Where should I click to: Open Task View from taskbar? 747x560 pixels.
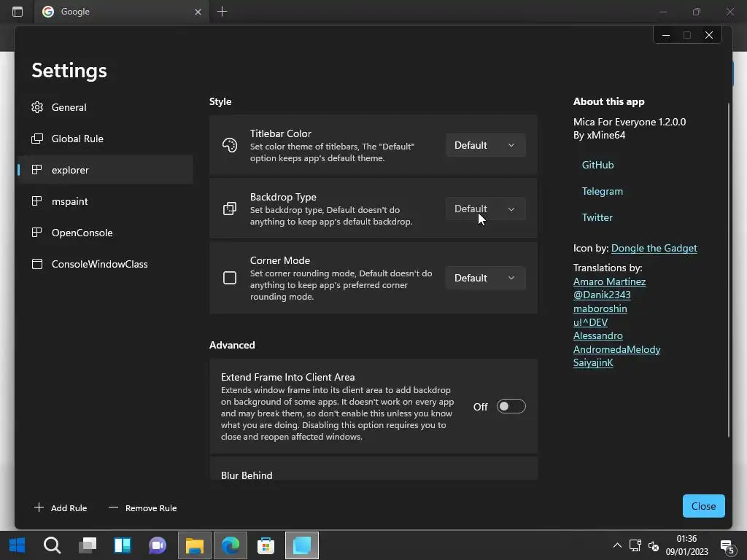point(88,545)
